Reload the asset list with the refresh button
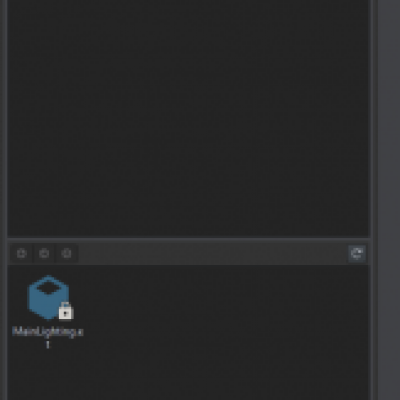Screen dimensions: 400x400 click(x=357, y=254)
